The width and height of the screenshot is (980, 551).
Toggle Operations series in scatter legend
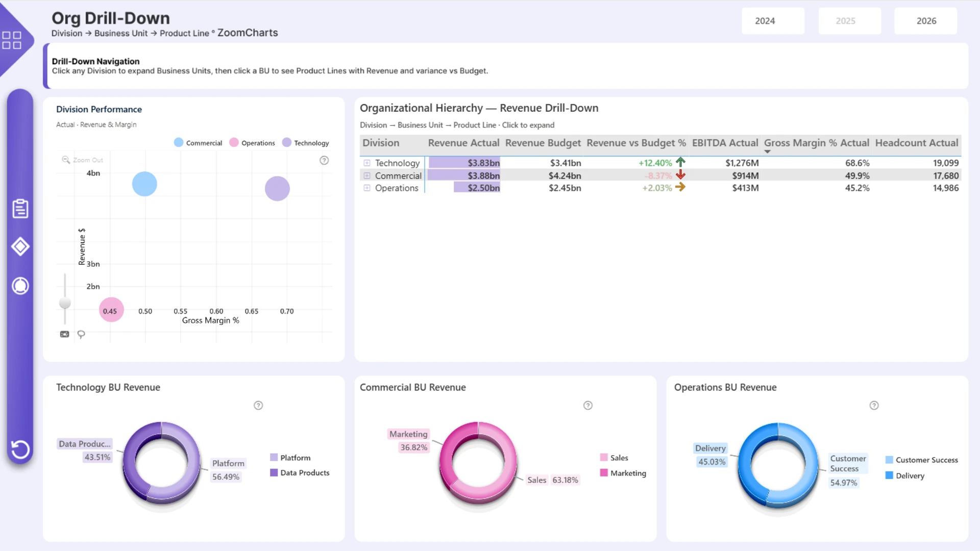[x=253, y=143]
